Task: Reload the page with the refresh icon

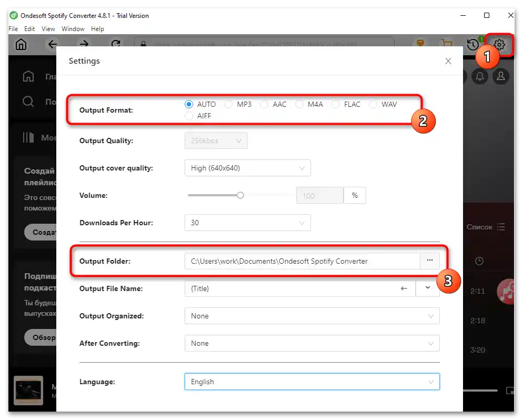Action: (116, 44)
